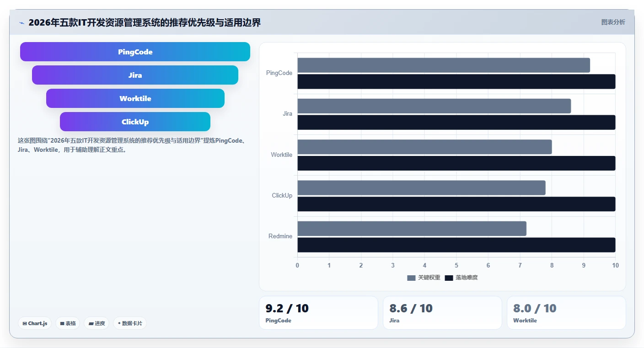Click PingCode's dark 落地难度 bar

click(456, 81)
